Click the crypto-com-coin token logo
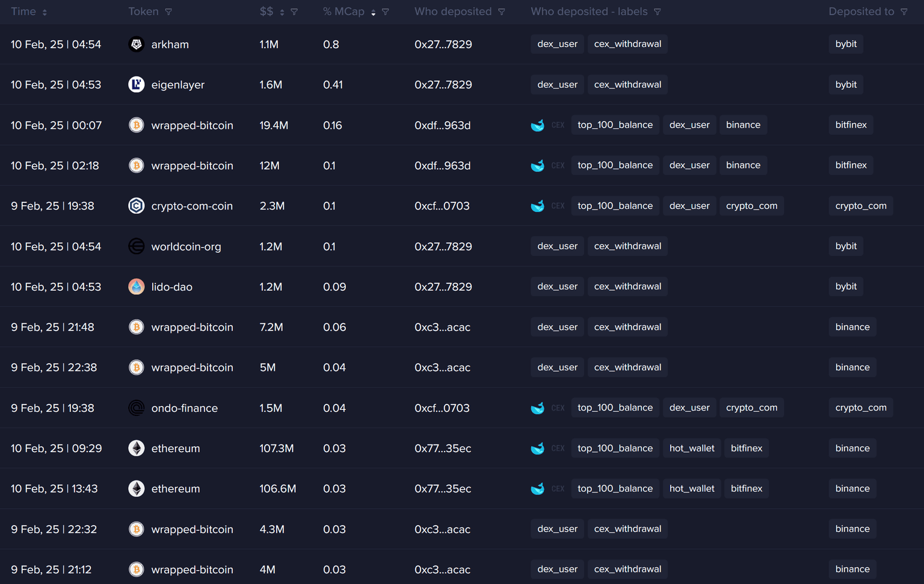The image size is (924, 584). pos(137,206)
